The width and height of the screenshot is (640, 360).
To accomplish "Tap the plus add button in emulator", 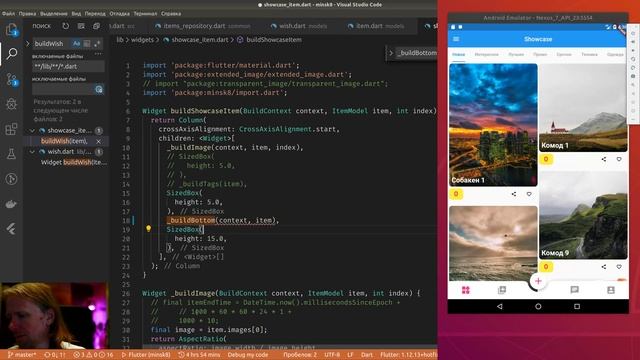I will point(538,281).
